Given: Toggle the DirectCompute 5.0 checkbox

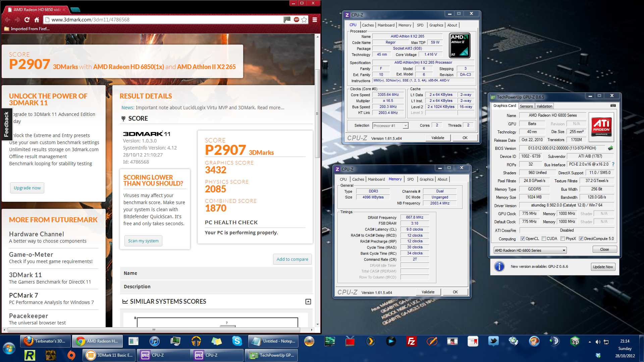Looking at the screenshot, I should point(581,239).
